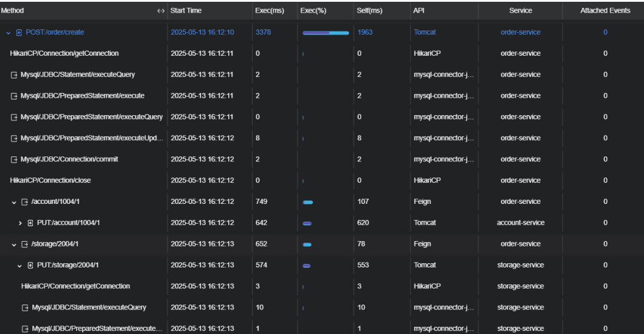Click the exit icon of storage-service Statement/executeQuery
This screenshot has width=644, height=334.
coord(25,308)
